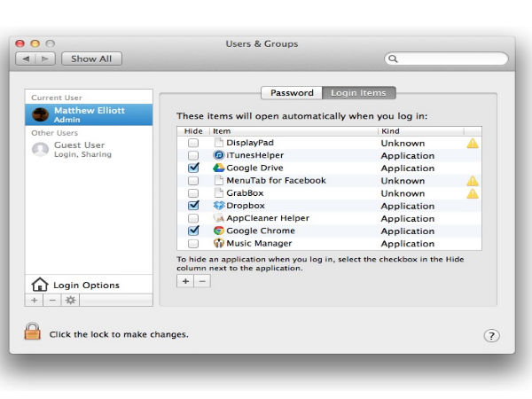Click the lock icon to make changes
The image size is (532, 399).
33,332
